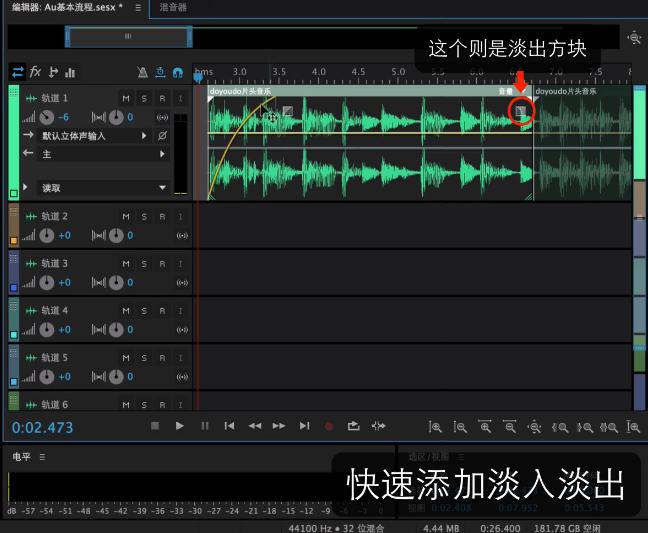
Task: Click the blue playhead marker on ruler
Action: tap(198, 77)
